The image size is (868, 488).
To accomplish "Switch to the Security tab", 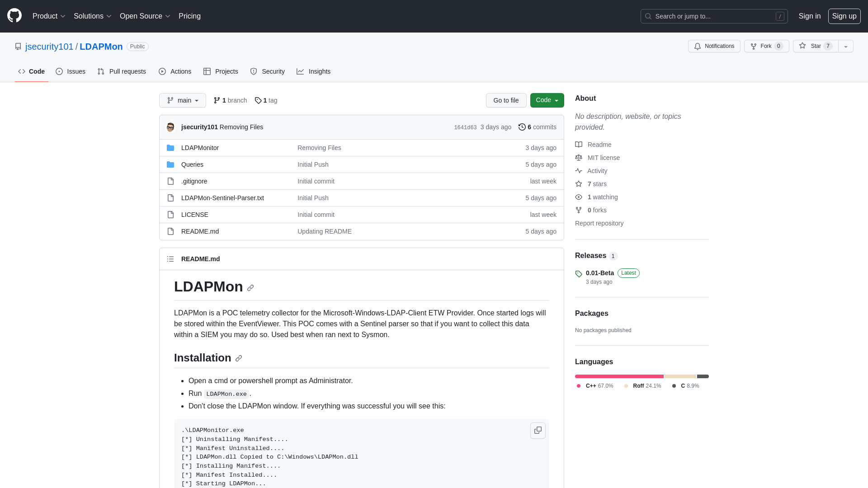I will pyautogui.click(x=267, y=71).
